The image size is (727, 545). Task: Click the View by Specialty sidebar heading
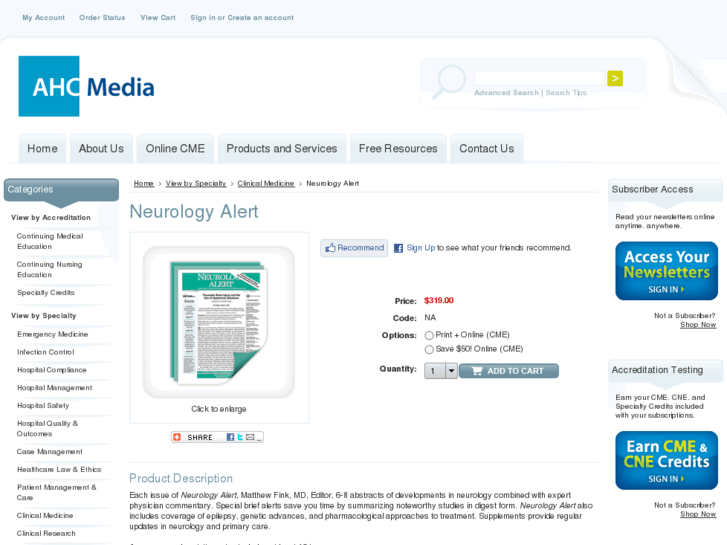(x=44, y=316)
